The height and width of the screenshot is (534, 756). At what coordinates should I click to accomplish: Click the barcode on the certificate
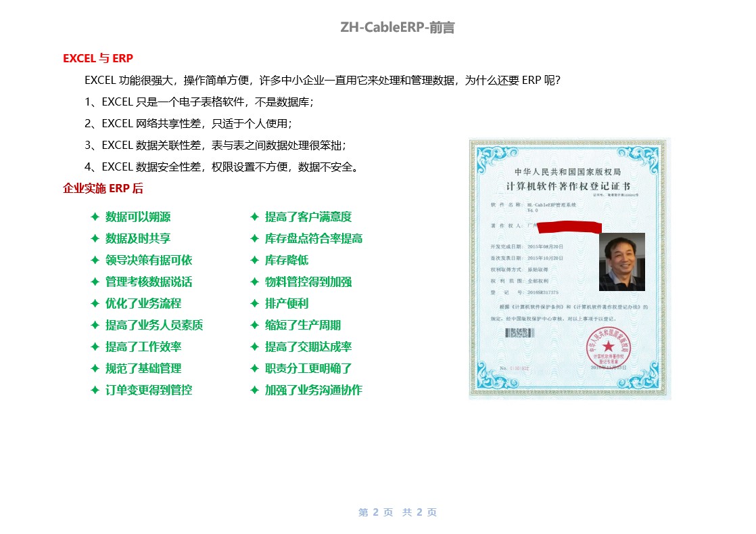[x=521, y=333]
